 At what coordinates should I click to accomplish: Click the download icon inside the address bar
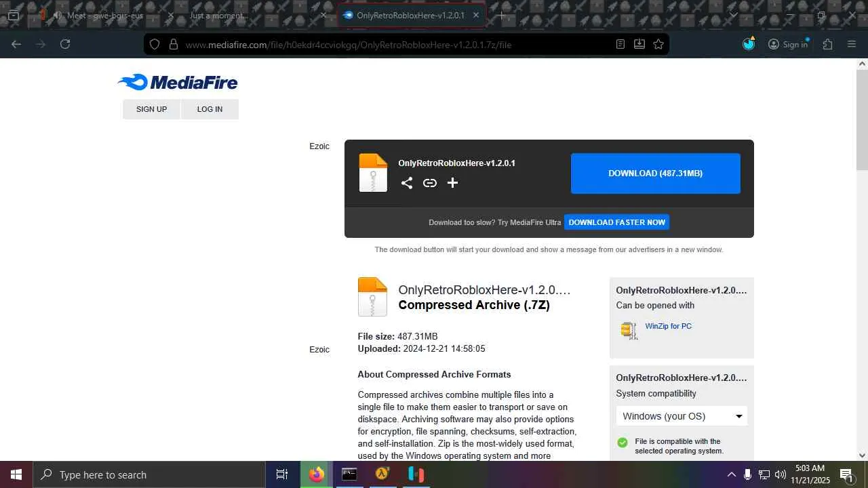[639, 44]
